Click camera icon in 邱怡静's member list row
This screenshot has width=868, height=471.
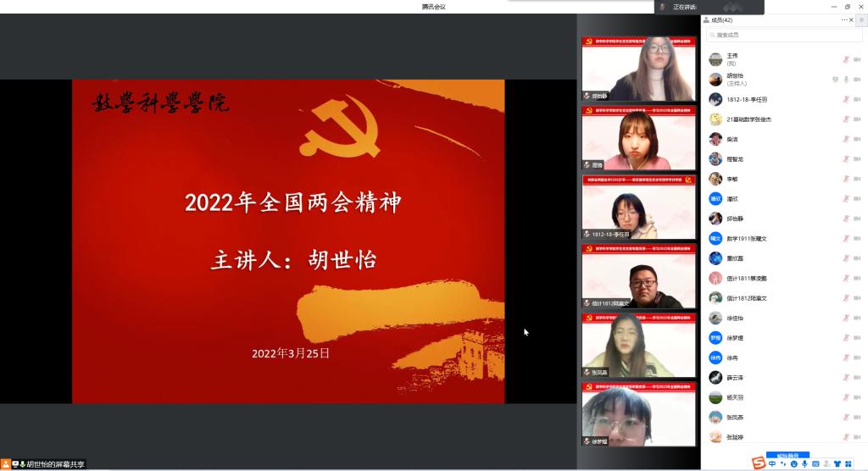point(857,219)
